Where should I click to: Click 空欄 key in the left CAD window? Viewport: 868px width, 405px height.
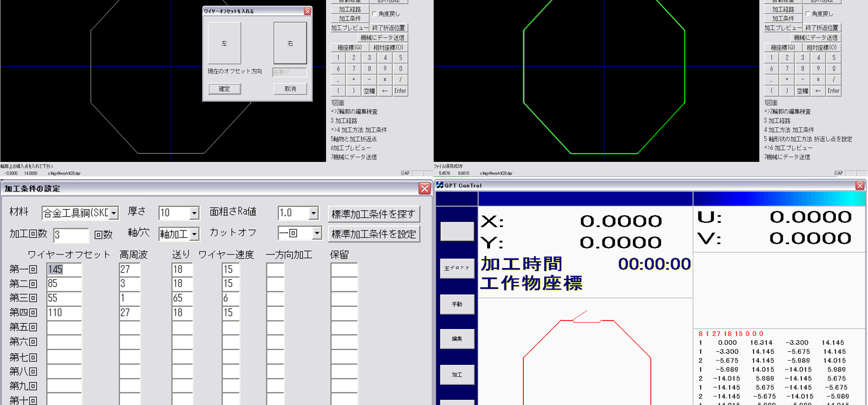[x=369, y=91]
